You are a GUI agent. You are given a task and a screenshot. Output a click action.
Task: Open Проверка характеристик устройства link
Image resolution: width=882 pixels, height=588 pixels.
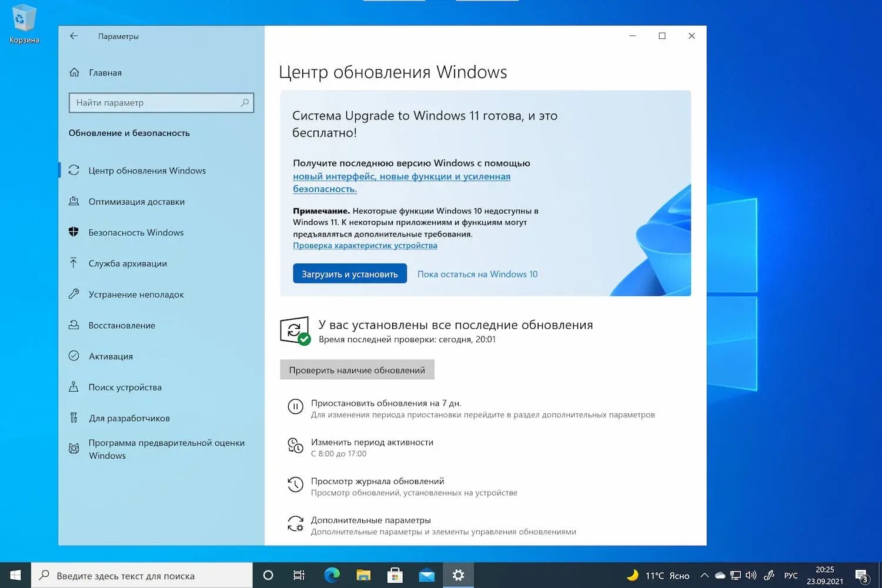pos(365,245)
